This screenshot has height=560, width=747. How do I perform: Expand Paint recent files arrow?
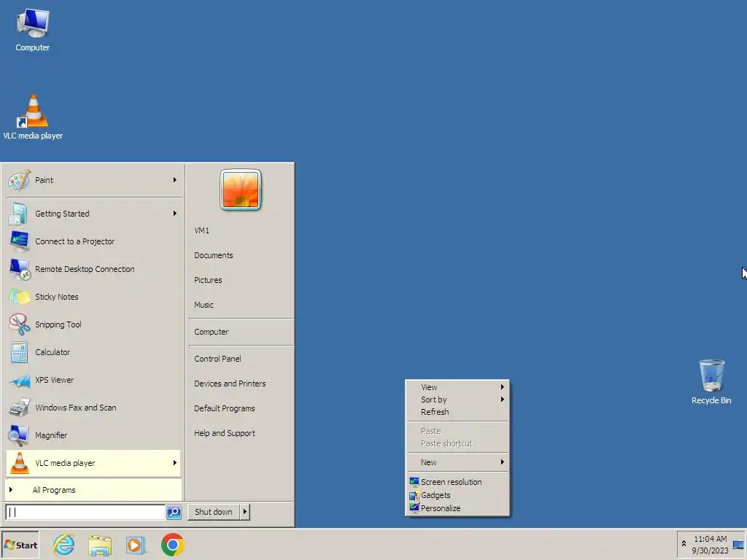click(x=175, y=180)
